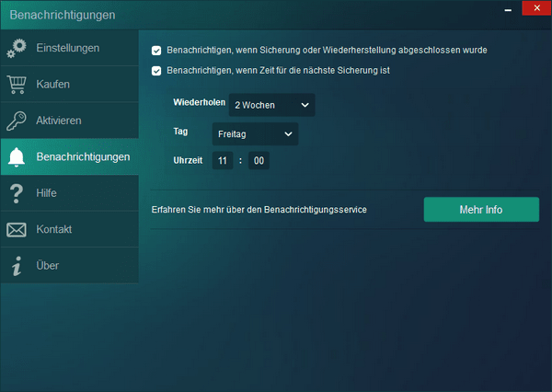
Task: Minimize the Benachrichtigungen window
Action: [508, 9]
